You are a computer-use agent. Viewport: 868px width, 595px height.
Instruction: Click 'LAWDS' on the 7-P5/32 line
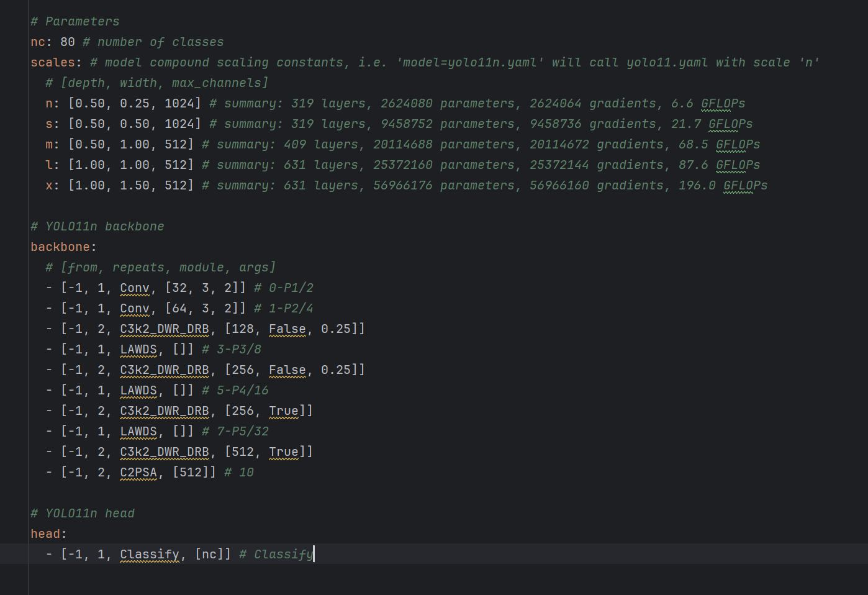click(x=138, y=431)
